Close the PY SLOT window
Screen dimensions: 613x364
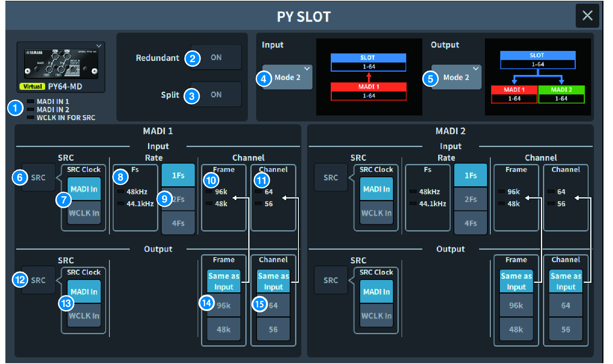[x=587, y=16]
